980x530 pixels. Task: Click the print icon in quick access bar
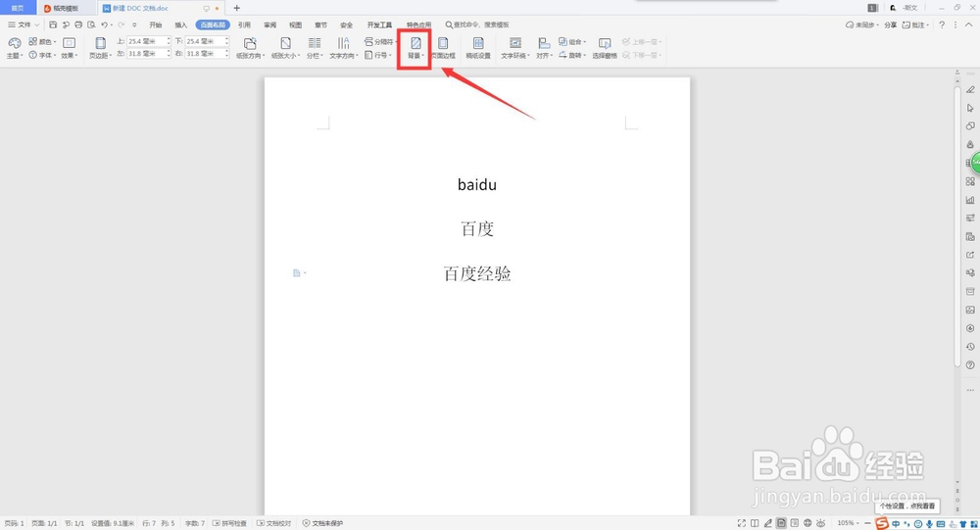pos(78,25)
